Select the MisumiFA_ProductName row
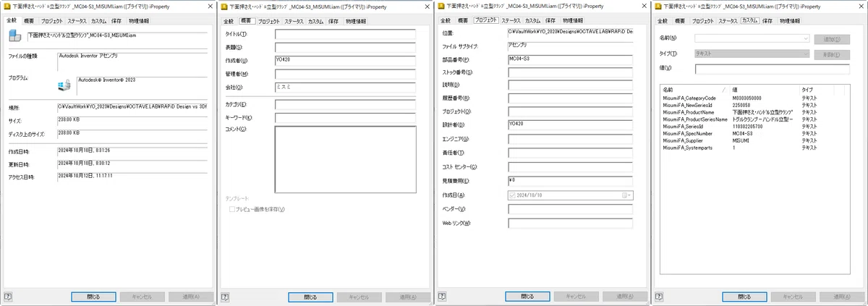This screenshot has width=868, height=306. [755, 112]
